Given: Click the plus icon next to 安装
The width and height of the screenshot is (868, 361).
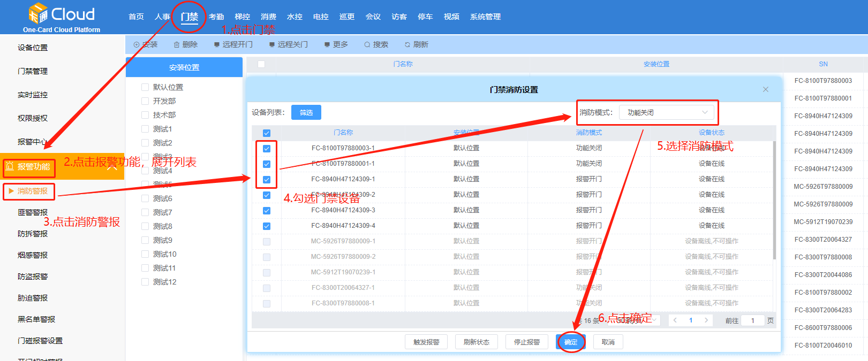Looking at the screenshot, I should [137, 45].
